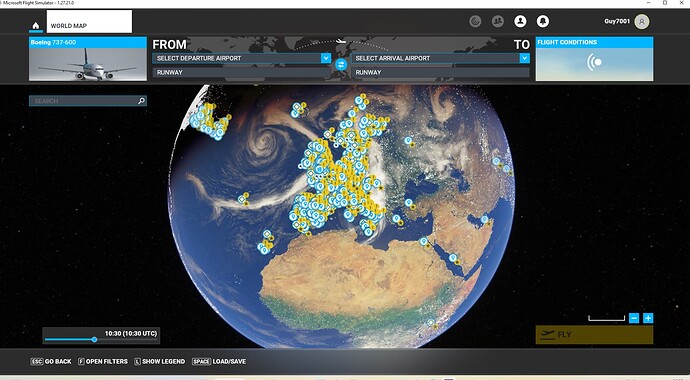
Task: Zoom out the map with the minus button
Action: 634,318
